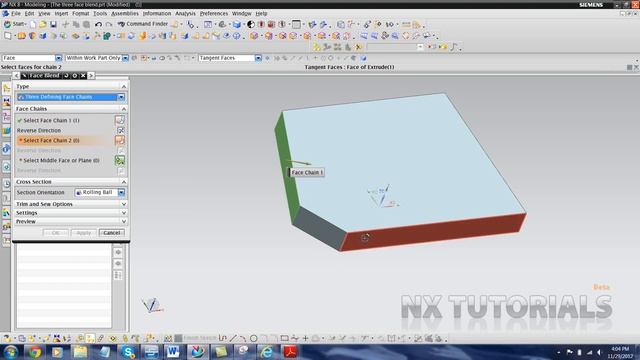Open the Face selection filter dropdown
640x360 pixels.
pyautogui.click(x=58, y=58)
